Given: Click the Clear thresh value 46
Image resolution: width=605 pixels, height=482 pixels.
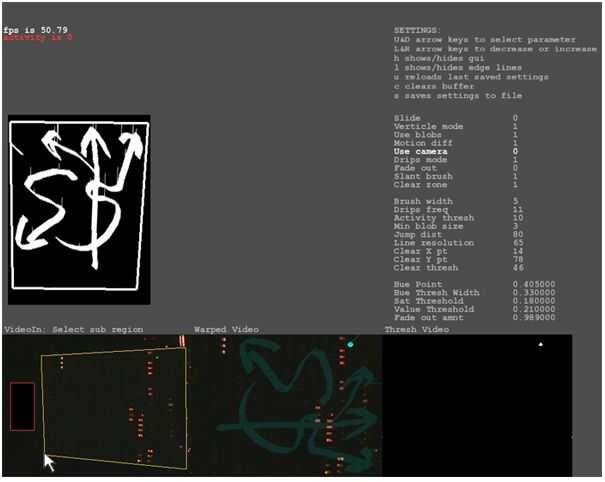Looking at the screenshot, I should [x=518, y=267].
